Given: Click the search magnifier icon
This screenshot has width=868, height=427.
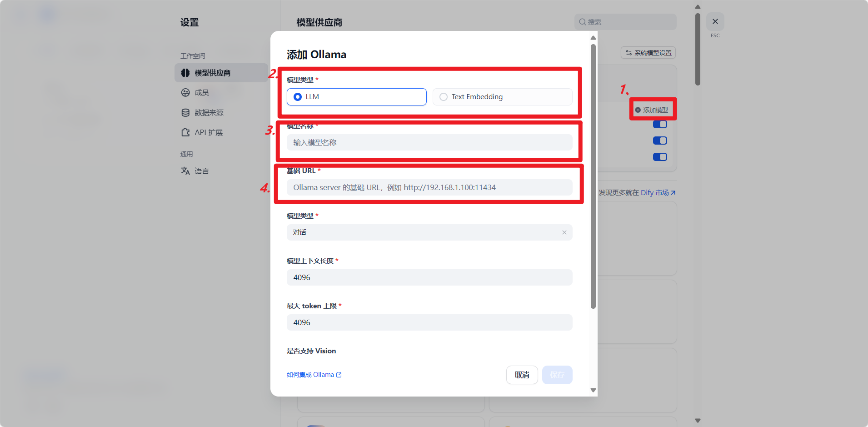Looking at the screenshot, I should (582, 22).
